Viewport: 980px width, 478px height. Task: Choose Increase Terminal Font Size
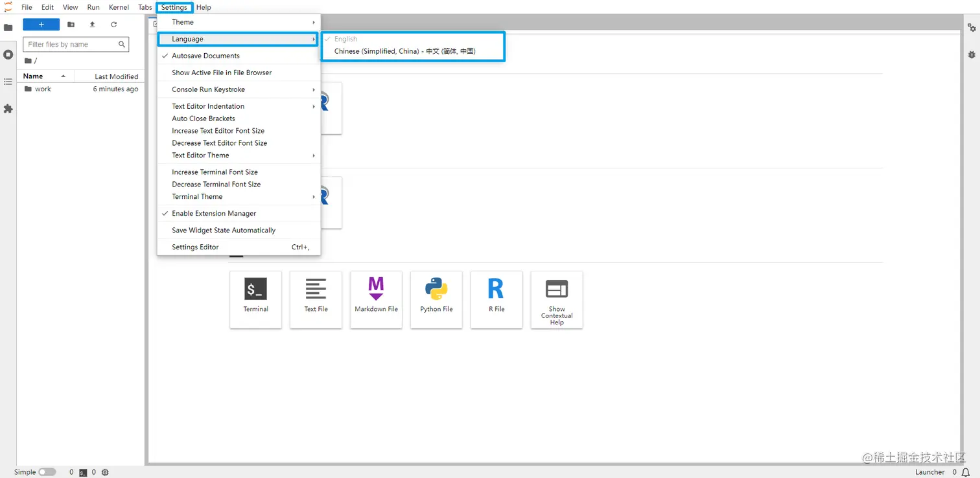tap(239, 172)
